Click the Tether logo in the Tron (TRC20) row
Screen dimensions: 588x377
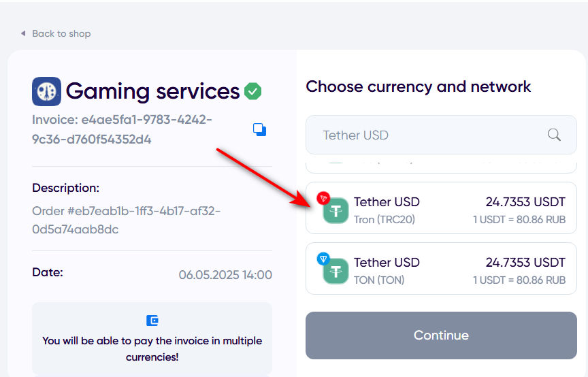tap(336, 210)
